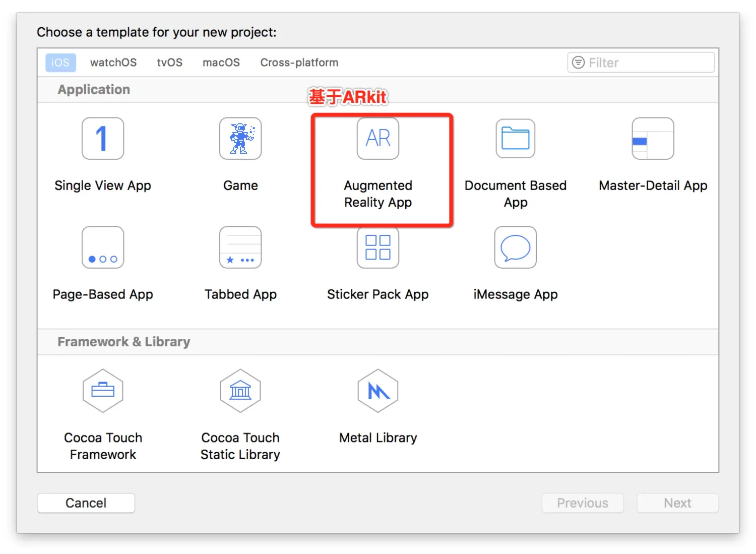Pick the Document Based App folder icon
Viewport: 756px width, 554px height.
(x=516, y=139)
